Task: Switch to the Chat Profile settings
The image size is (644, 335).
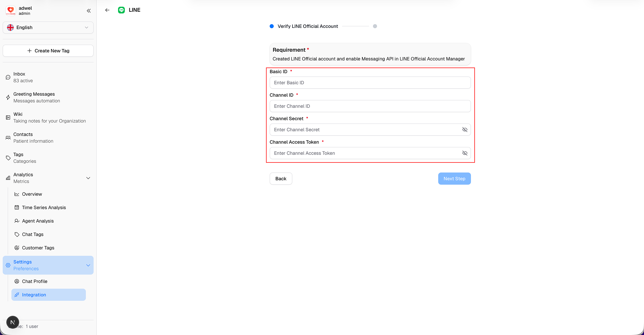Action: [35, 281]
